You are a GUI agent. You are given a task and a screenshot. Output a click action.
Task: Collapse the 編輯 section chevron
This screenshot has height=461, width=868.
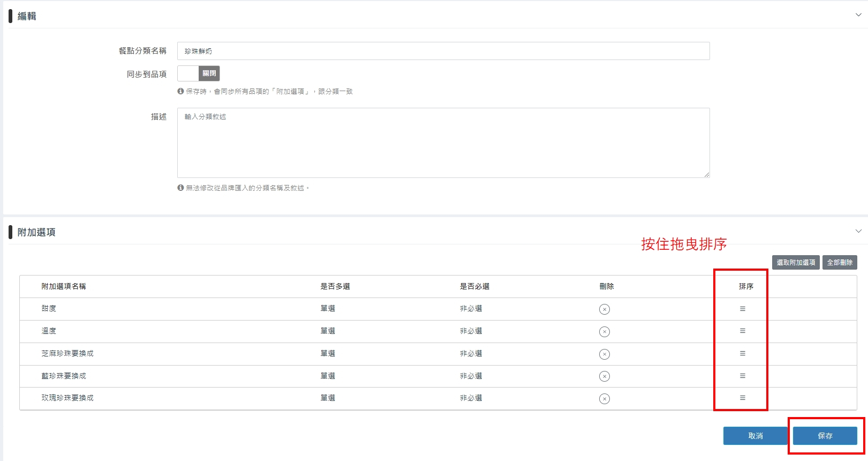tap(858, 15)
